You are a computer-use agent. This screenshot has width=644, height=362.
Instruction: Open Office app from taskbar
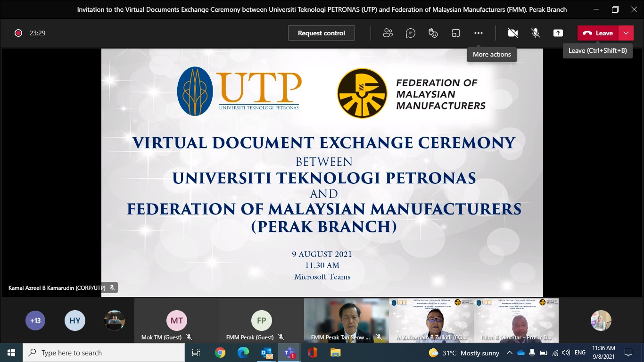tap(313, 353)
